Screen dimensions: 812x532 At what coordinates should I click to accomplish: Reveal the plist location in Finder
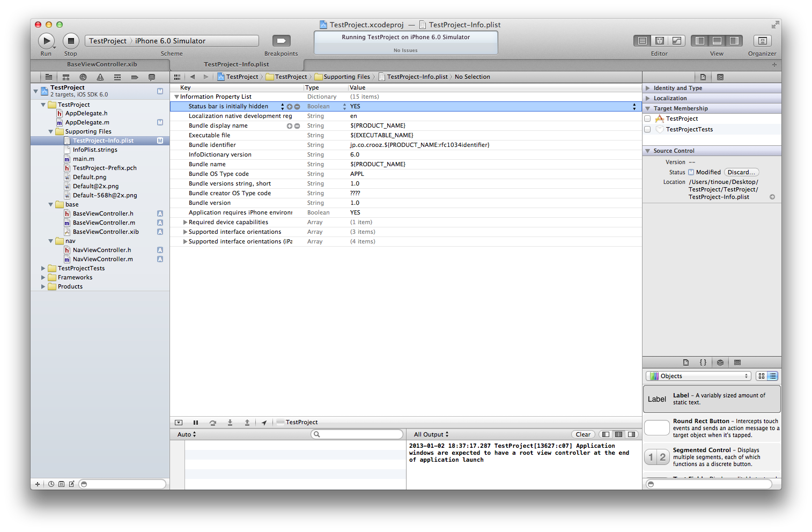pyautogui.click(x=772, y=197)
